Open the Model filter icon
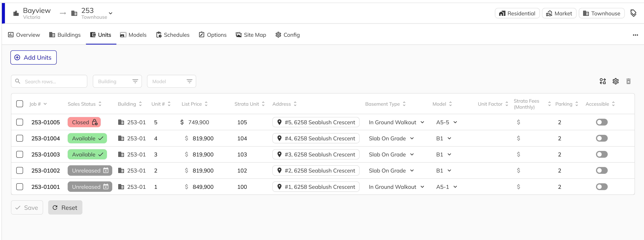The image size is (644, 240). 190,81
